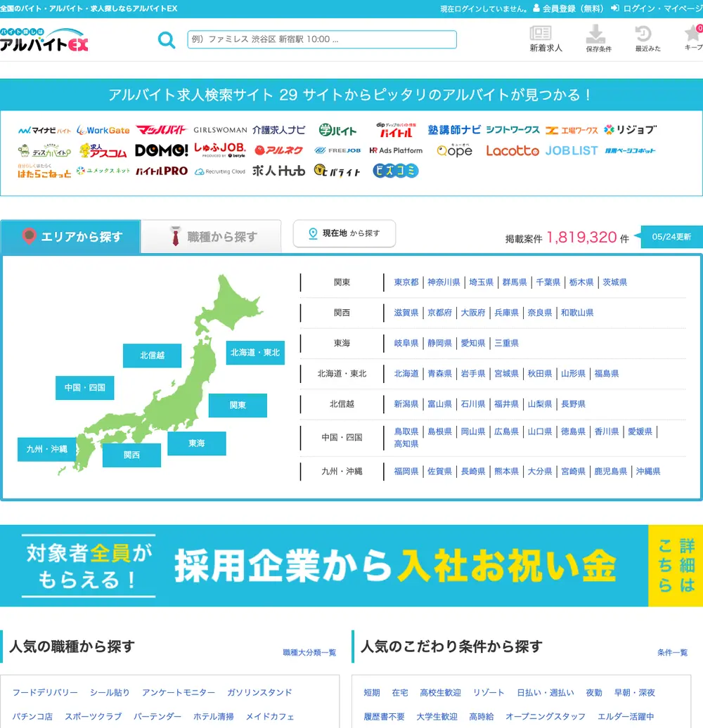
Task: Open 新潟県 prefecture link
Action: coord(406,404)
